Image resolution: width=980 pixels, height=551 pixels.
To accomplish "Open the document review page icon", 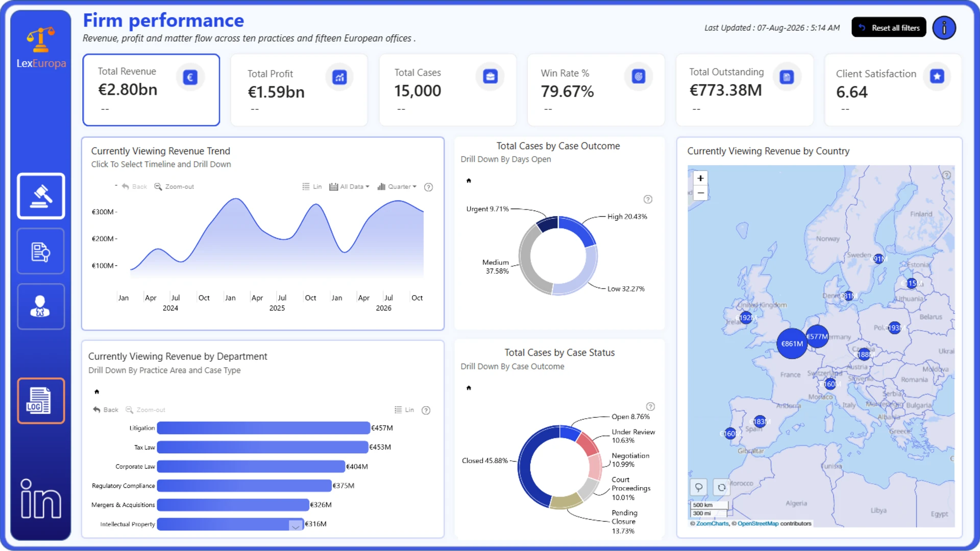I will tap(41, 252).
